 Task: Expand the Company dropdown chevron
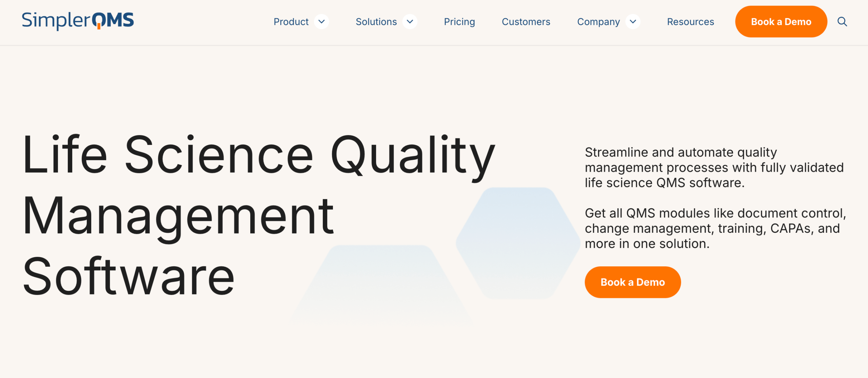tap(633, 22)
